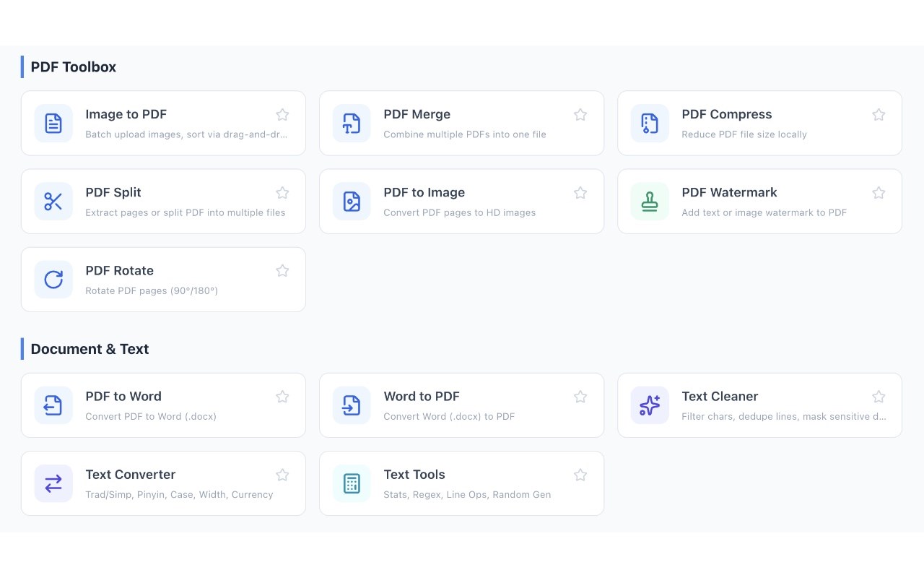The image size is (924, 578).
Task: Open the PDF Watermark tool card
Action: coord(759,201)
